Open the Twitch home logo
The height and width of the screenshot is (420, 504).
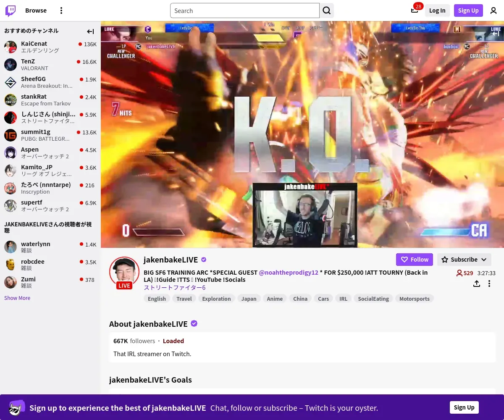[x=10, y=10]
